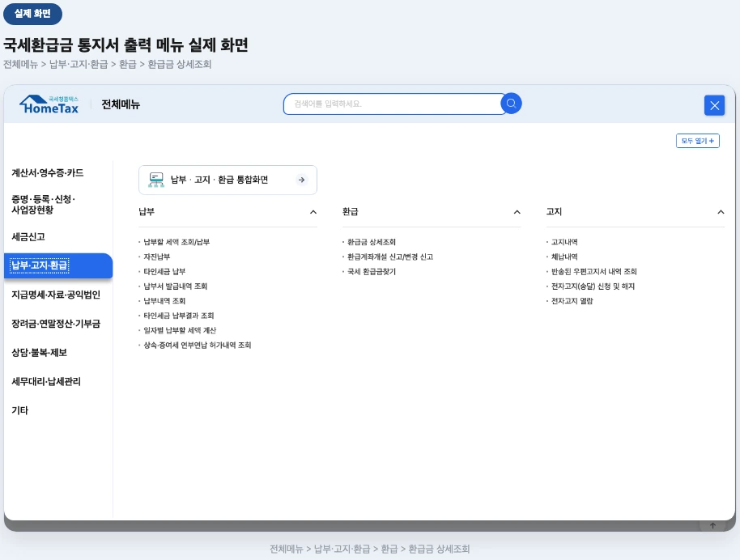Viewport: 740px width, 560px height.
Task: Open 납부내역 조회 link
Action: click(x=164, y=300)
